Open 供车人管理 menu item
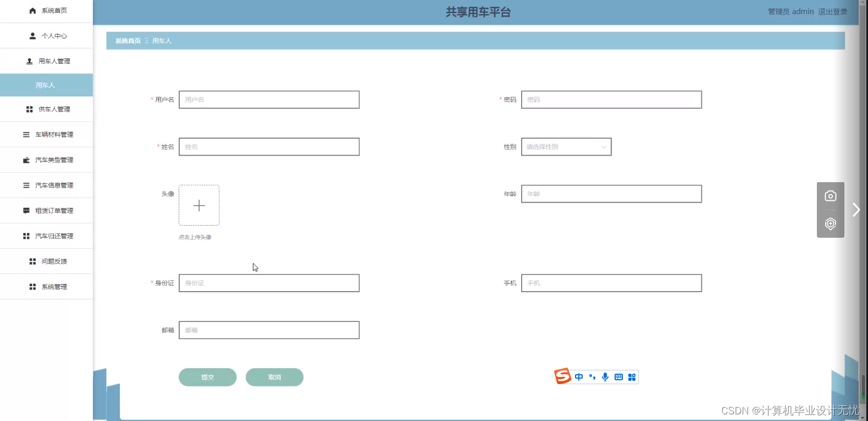 pyautogui.click(x=46, y=110)
